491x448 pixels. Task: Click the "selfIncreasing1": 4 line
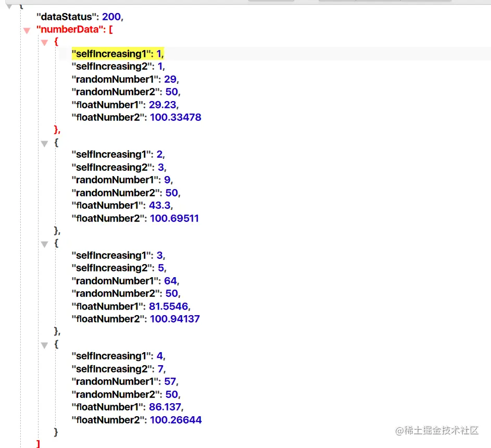(x=118, y=356)
